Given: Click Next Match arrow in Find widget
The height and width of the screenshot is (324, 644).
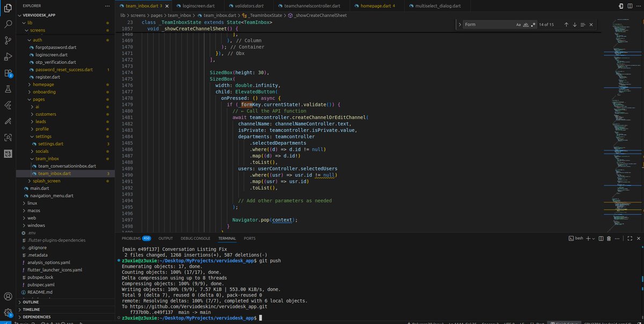Looking at the screenshot, I should [x=574, y=24].
